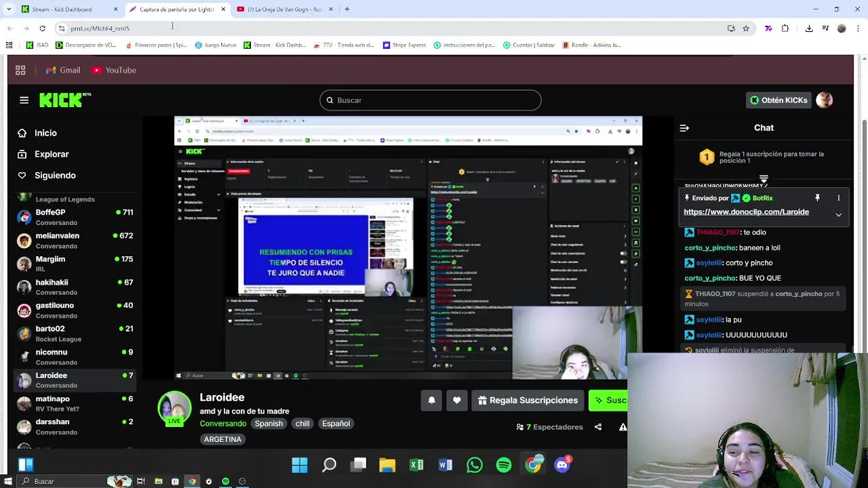Viewport: 868px width, 488px height.
Task: Click Windows Start button in bottom taskbar
Action: [8, 481]
